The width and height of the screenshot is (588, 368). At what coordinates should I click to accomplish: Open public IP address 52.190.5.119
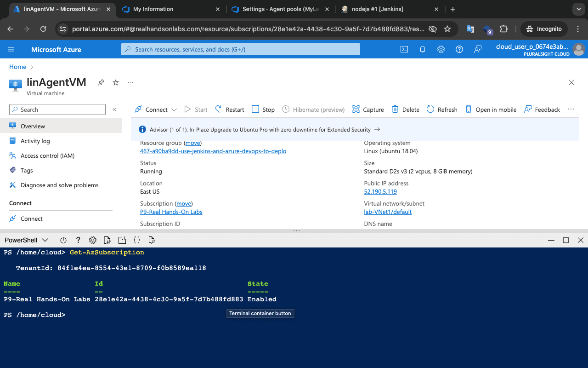[x=380, y=191]
